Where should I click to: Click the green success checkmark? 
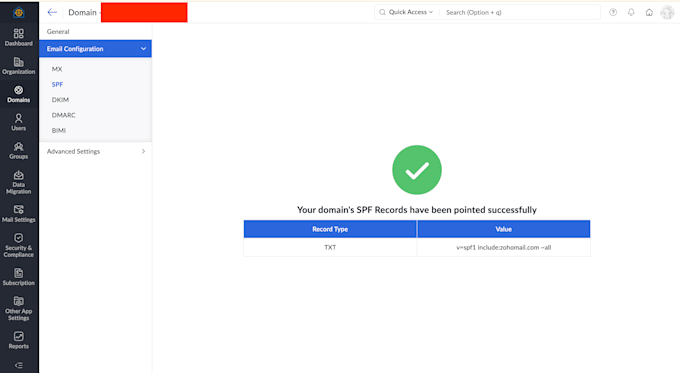tap(417, 170)
